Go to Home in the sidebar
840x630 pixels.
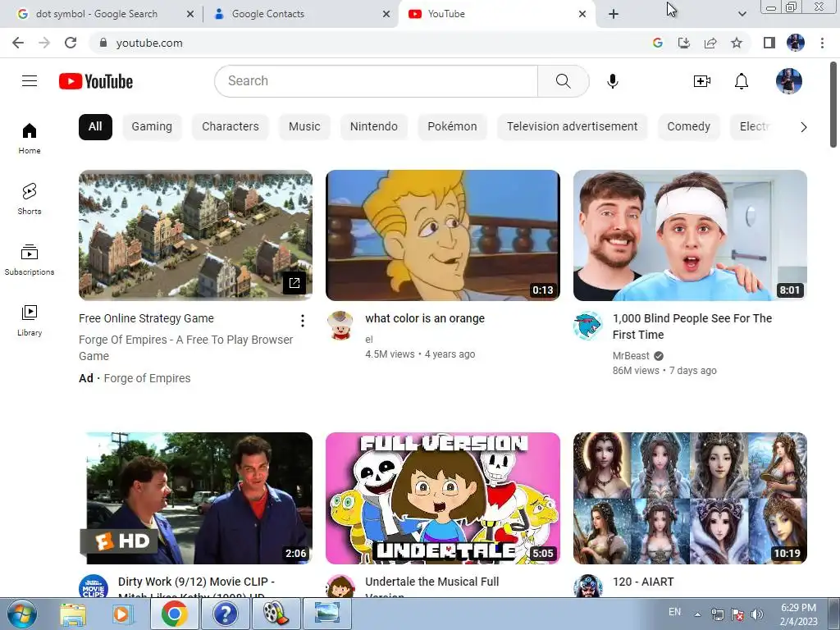pyautogui.click(x=30, y=139)
